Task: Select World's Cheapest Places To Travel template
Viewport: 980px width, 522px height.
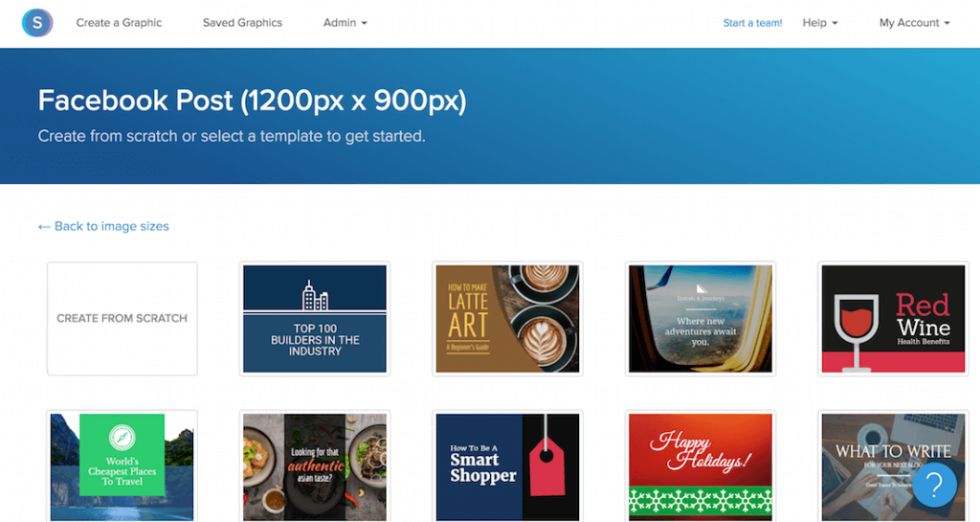Action: pyautogui.click(x=122, y=466)
